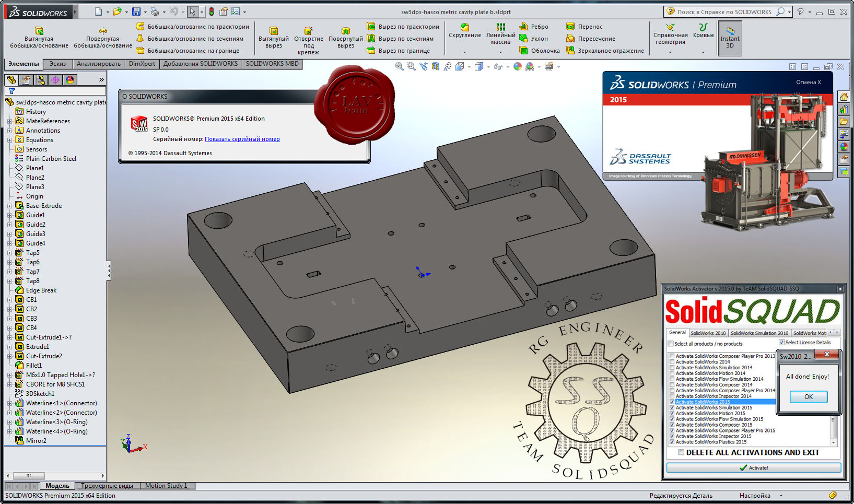
Task: Toggle the Instant 3D button
Action: 730,38
